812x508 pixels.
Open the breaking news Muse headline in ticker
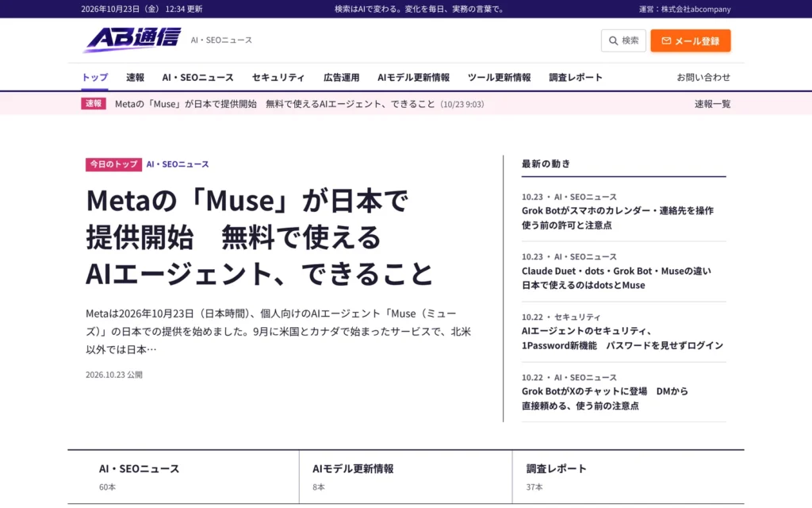[x=275, y=104]
